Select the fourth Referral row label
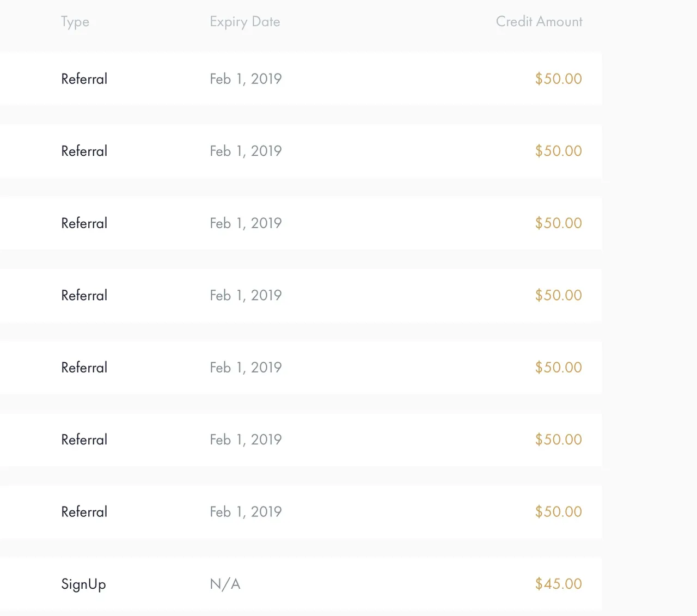This screenshot has height=616, width=697. click(x=84, y=295)
